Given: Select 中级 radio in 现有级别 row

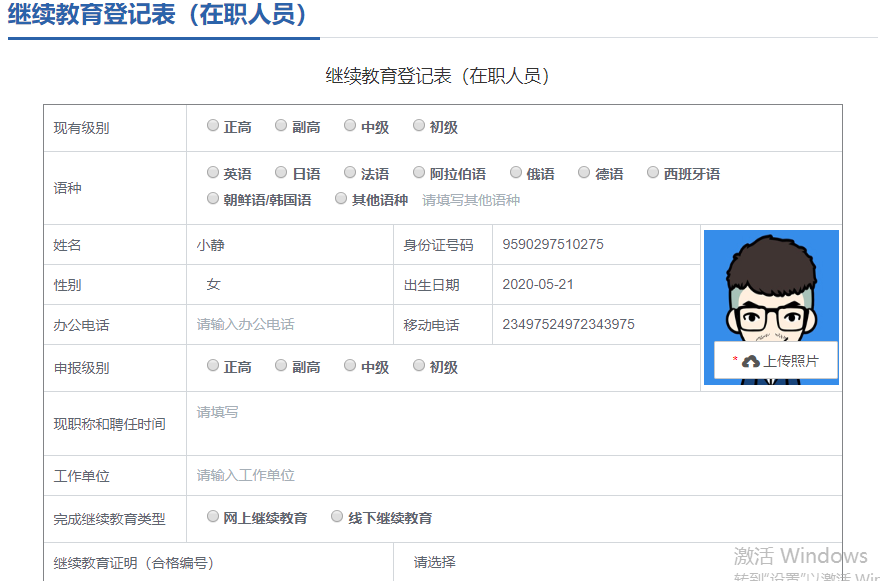Looking at the screenshot, I should coord(350,126).
